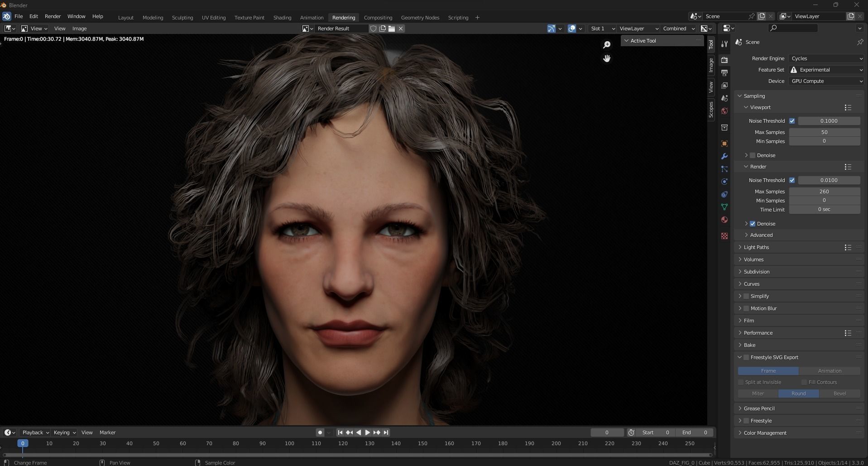Open the Modifier wrench properties tab
The height and width of the screenshot is (466, 868).
tap(724, 156)
